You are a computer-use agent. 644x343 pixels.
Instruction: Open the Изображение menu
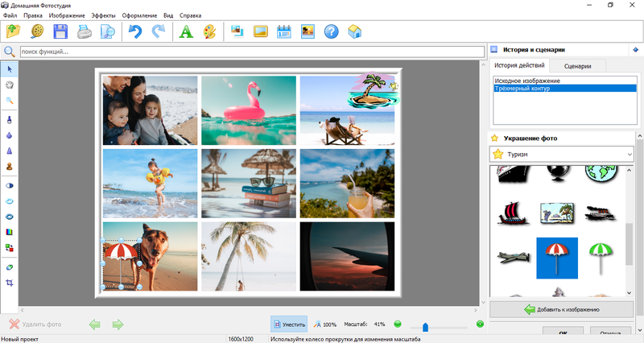click(x=67, y=15)
